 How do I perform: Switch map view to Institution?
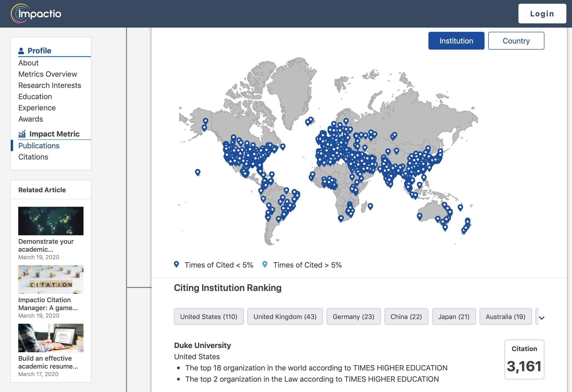456,41
